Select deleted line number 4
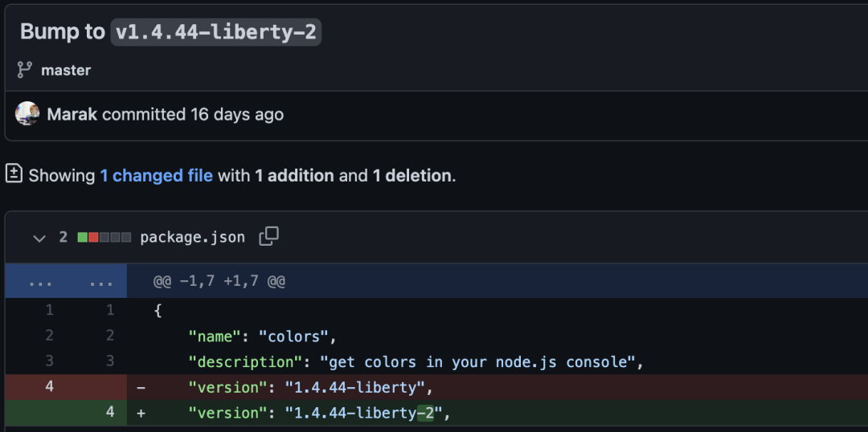 coord(49,386)
